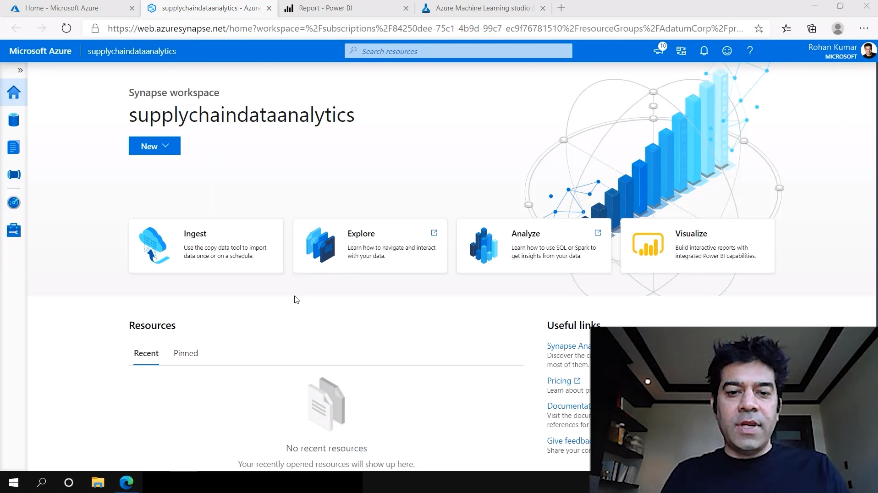
Task: Open browser collections icon
Action: 811,28
